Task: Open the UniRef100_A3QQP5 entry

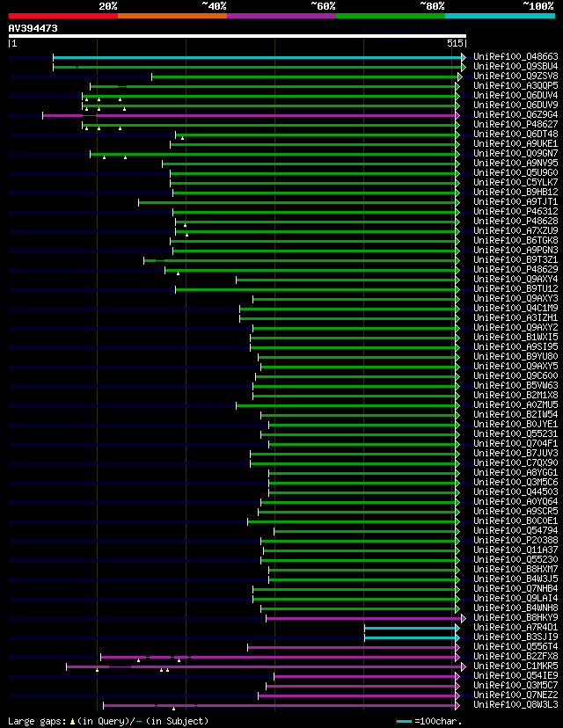Action: point(515,85)
